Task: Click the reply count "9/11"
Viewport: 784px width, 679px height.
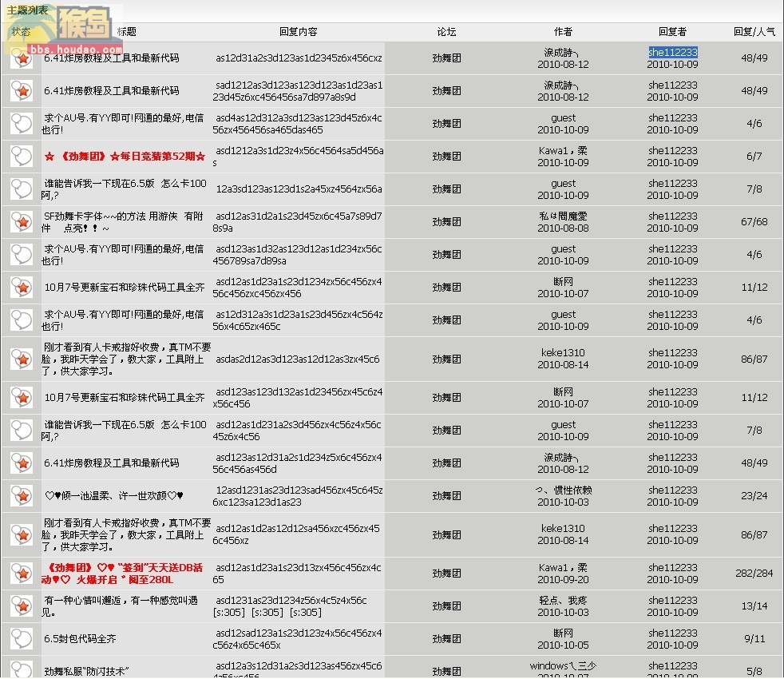Action: tap(754, 639)
